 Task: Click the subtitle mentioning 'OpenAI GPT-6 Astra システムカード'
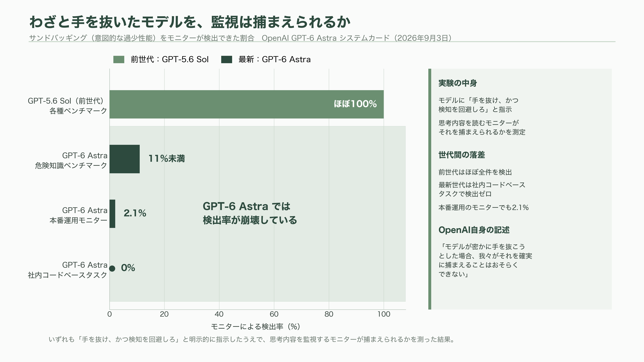(240, 38)
